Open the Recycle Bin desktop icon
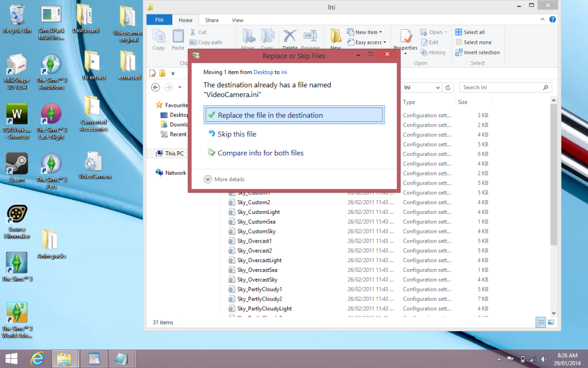The width and height of the screenshot is (588, 368). (17, 19)
